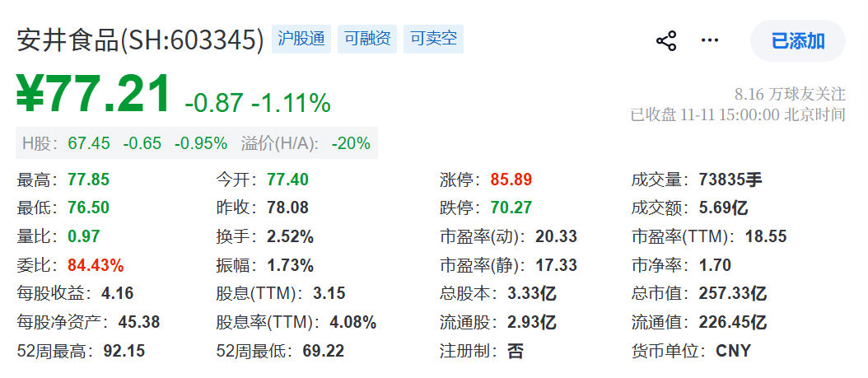Click the 成交量 value 73835手
Image resolution: width=868 pixels, height=378 pixels.
point(730,180)
